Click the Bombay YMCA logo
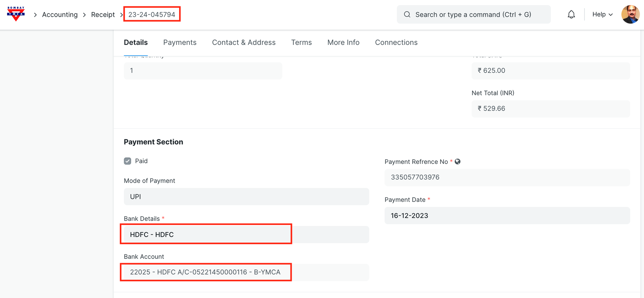 pos(16,14)
